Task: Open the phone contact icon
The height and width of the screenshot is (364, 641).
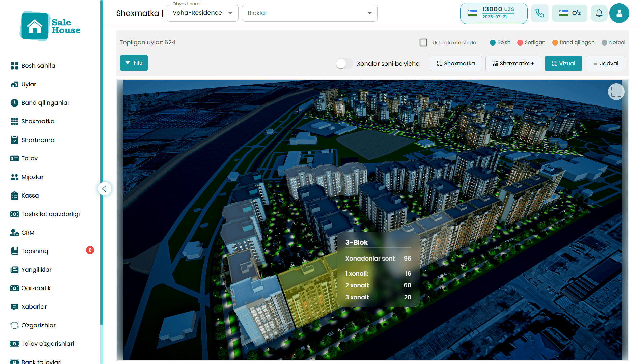Action: (540, 13)
